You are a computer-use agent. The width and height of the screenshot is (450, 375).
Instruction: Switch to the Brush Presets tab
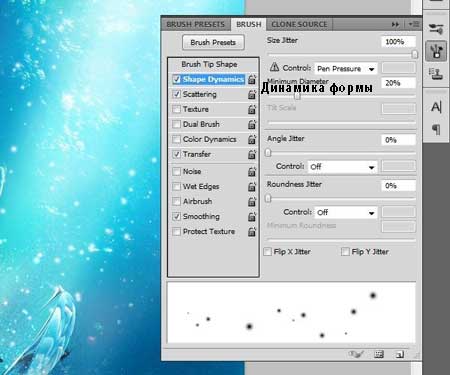pos(196,24)
